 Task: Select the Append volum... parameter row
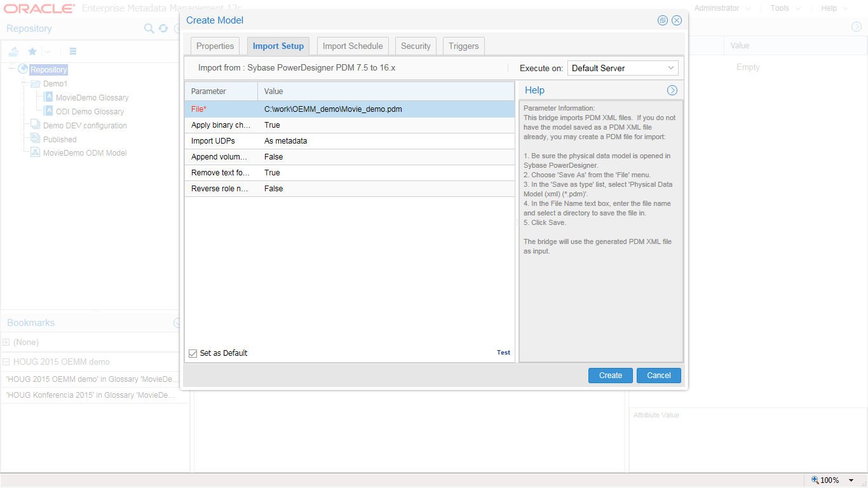coord(349,157)
